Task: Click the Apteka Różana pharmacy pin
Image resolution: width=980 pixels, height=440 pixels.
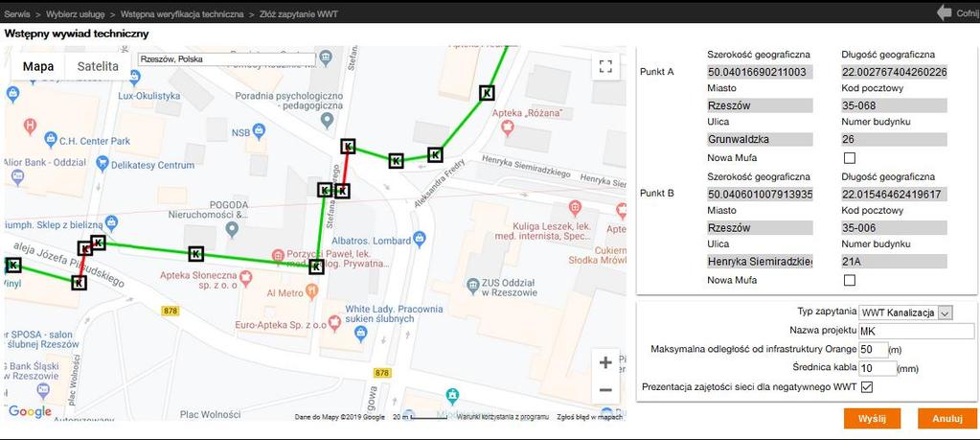Action: 508,127
